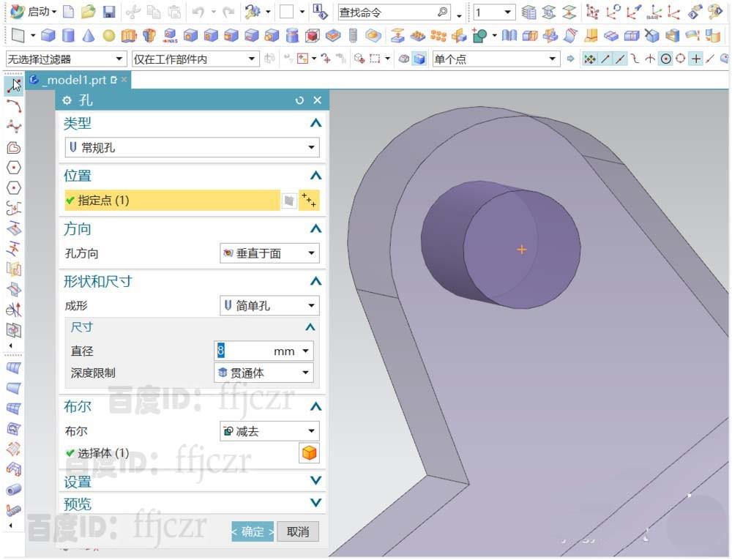The width and height of the screenshot is (732, 560).
Task: Click the Save icon in the top toolbar
Action: coord(110,12)
